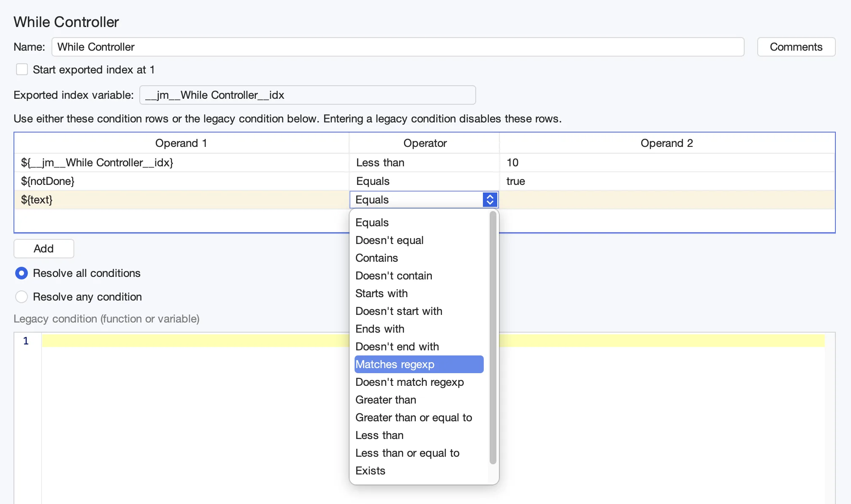Choose Doesn't end with from the operator list
This screenshot has width=851, height=504.
tap(419, 347)
